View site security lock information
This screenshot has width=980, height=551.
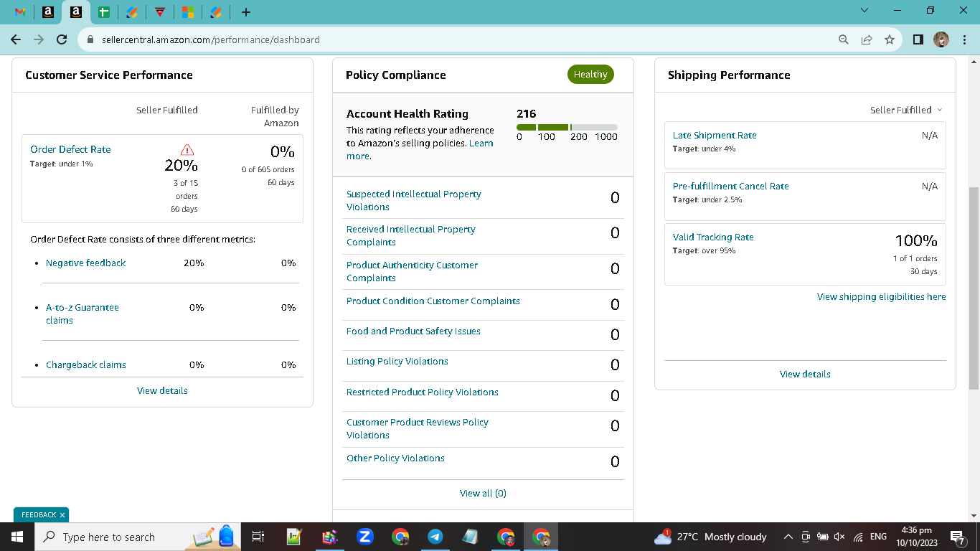[90, 39]
